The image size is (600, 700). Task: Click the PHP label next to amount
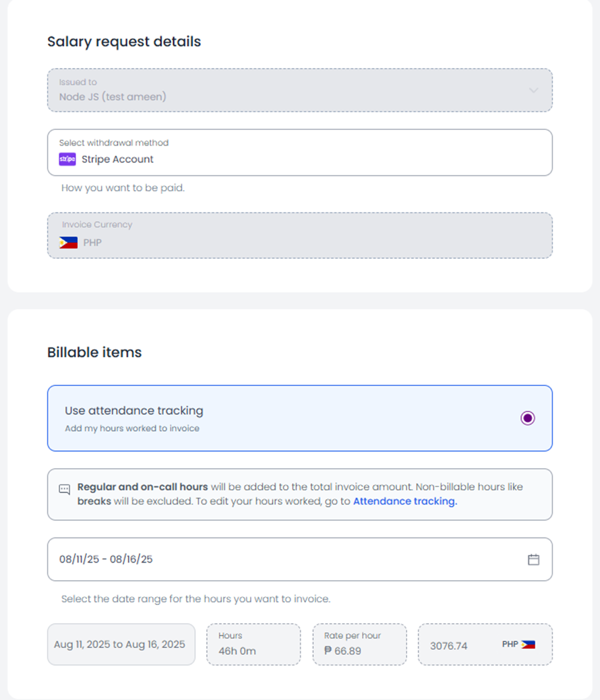point(510,644)
